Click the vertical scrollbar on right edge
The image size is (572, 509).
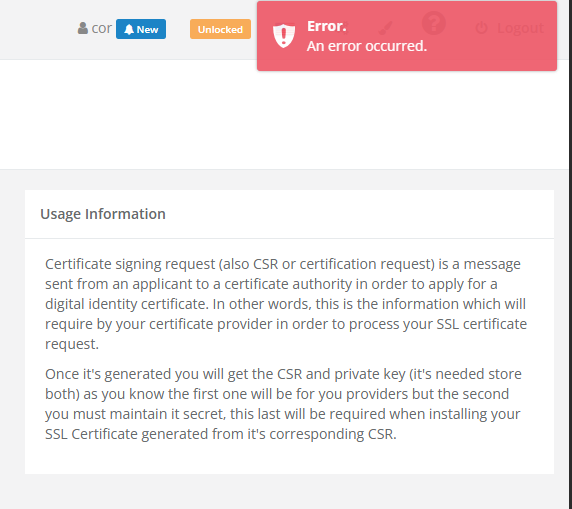[x=570, y=254]
